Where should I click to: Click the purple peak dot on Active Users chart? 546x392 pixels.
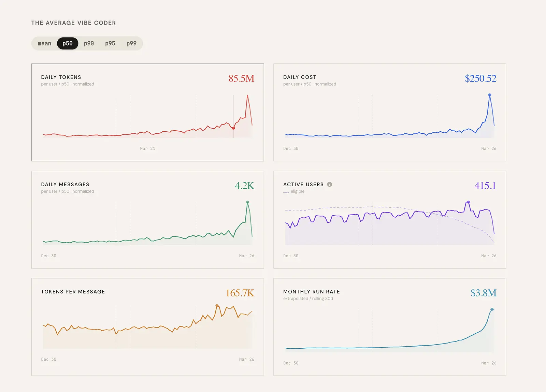[x=469, y=202]
